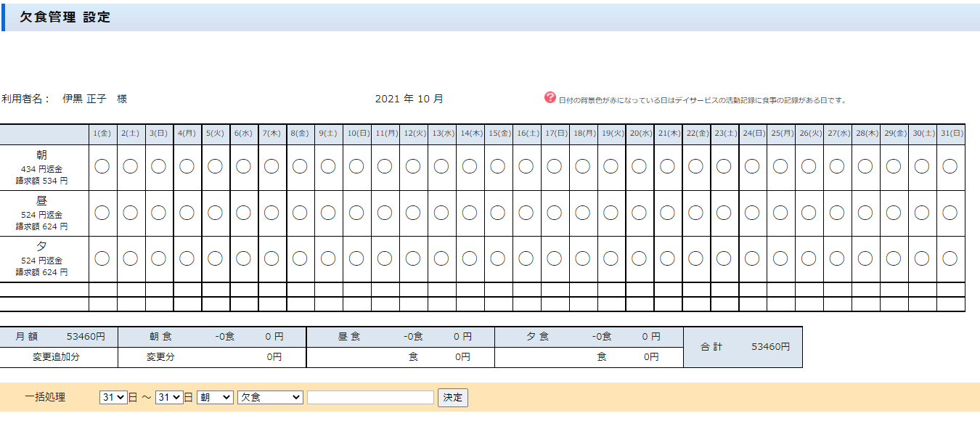The width and height of the screenshot is (980, 421).
Task: Toggle lunch circle for 10(日)
Action: click(356, 213)
